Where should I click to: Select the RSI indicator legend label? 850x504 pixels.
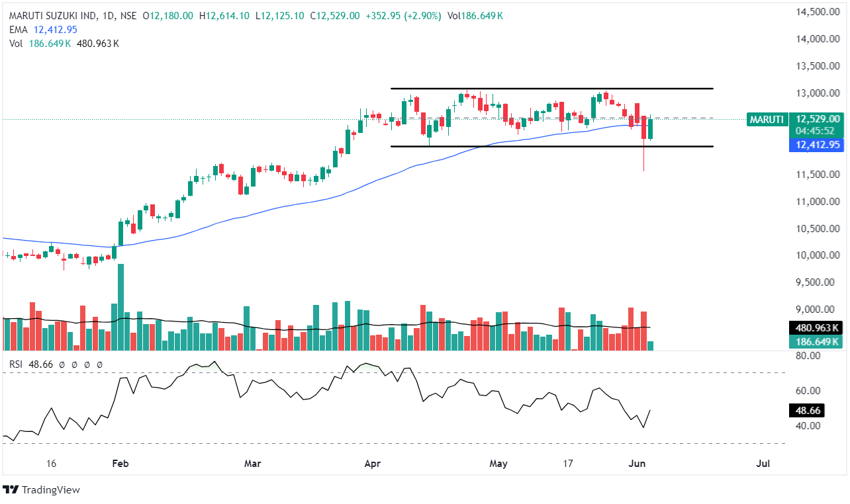(x=17, y=364)
